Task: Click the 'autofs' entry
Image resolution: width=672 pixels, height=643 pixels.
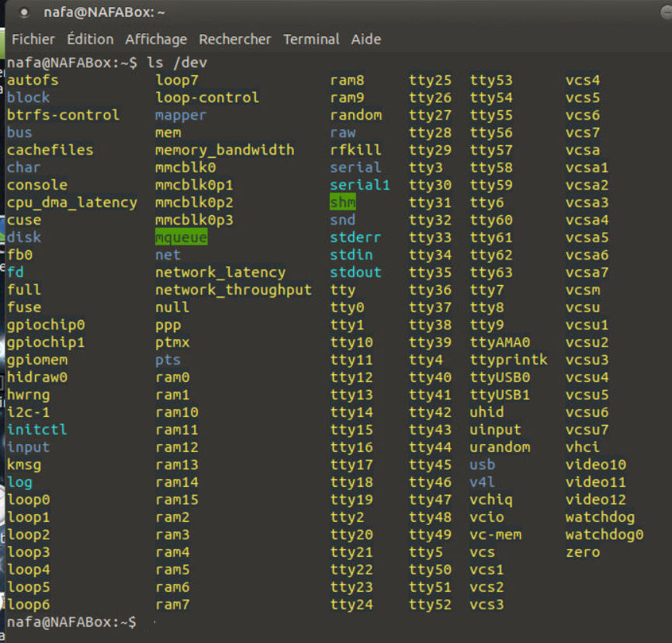Action: pyautogui.click(x=33, y=80)
